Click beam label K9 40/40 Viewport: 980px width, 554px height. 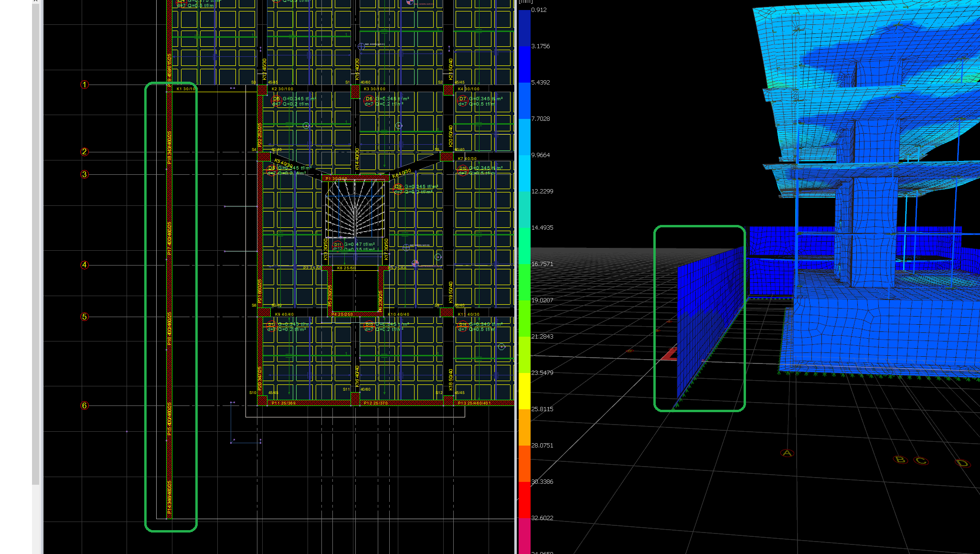pyautogui.click(x=285, y=314)
